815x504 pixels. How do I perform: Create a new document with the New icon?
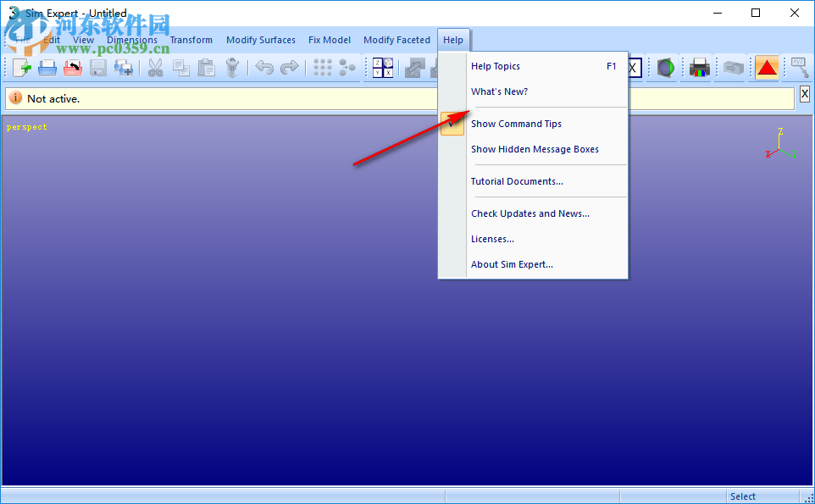(22, 68)
